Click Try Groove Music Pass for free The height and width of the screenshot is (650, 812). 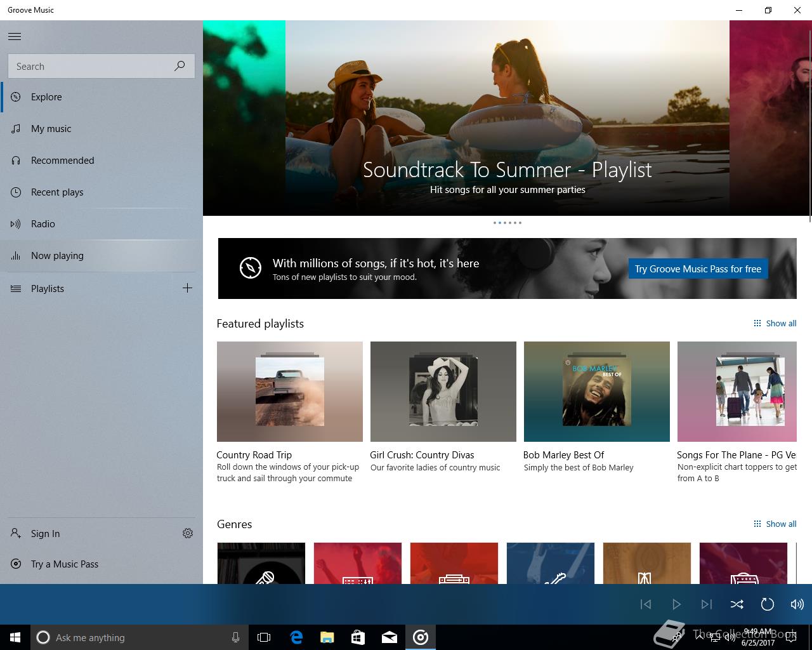698,269
